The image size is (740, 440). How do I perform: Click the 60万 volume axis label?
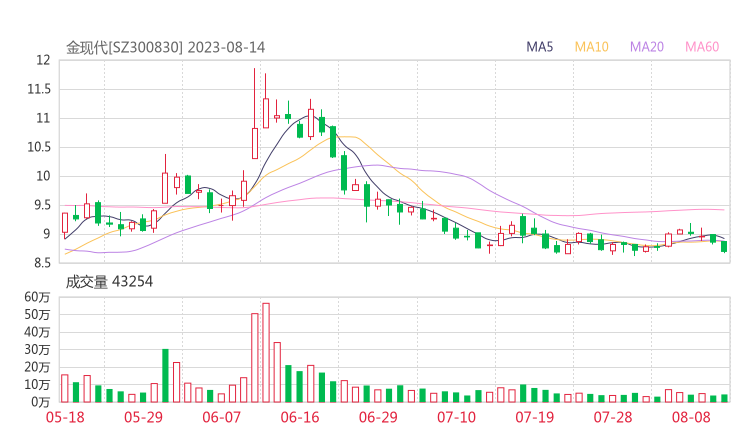[37, 297]
